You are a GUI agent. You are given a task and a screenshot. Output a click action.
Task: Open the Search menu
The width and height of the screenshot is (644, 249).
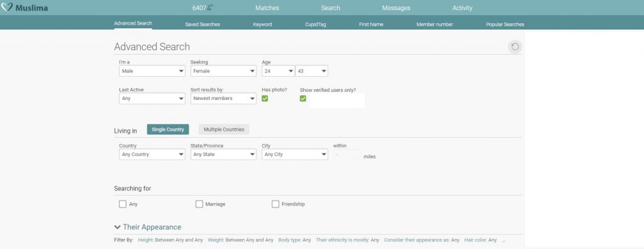330,8
